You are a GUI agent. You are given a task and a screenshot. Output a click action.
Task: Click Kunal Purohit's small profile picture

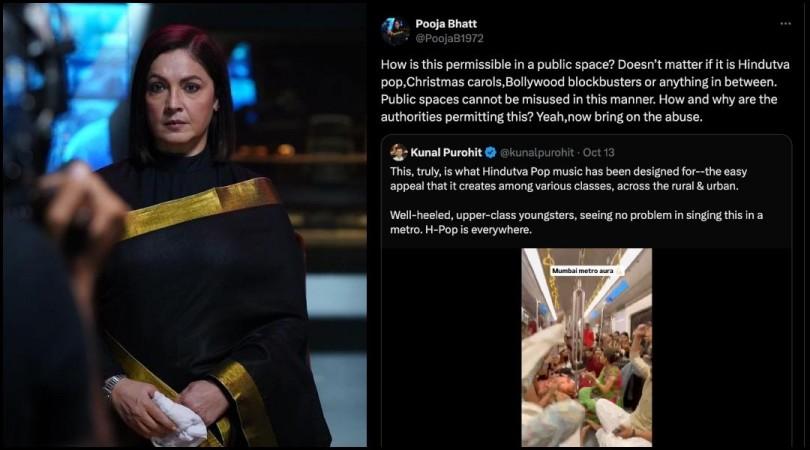(x=399, y=152)
